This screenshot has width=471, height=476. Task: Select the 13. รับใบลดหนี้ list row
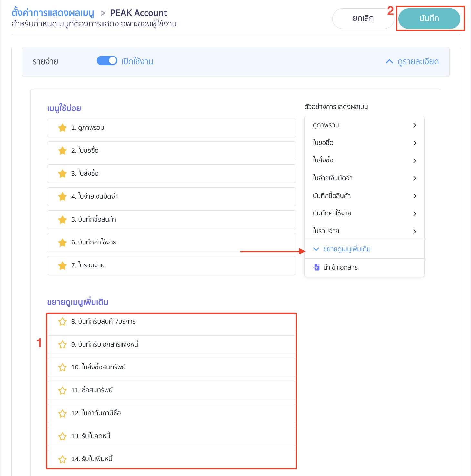click(x=171, y=436)
